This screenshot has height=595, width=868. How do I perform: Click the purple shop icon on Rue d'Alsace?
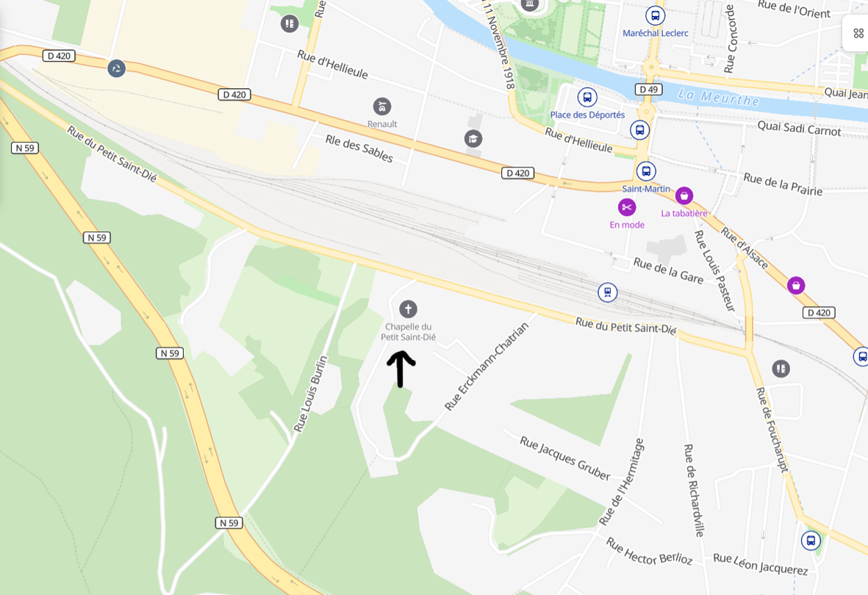pos(796,286)
